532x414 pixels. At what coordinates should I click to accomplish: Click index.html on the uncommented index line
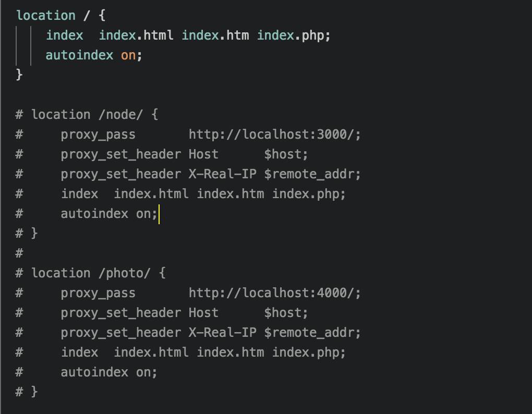tap(136, 35)
